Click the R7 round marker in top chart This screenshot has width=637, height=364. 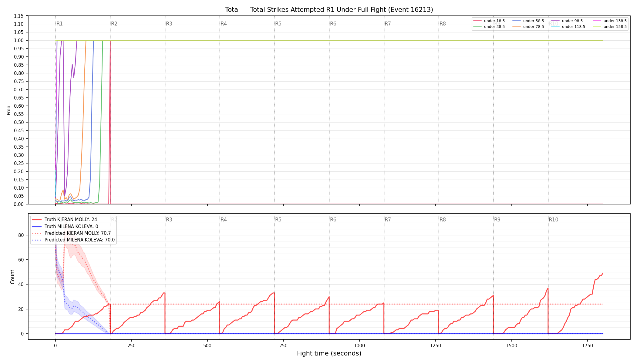[388, 24]
